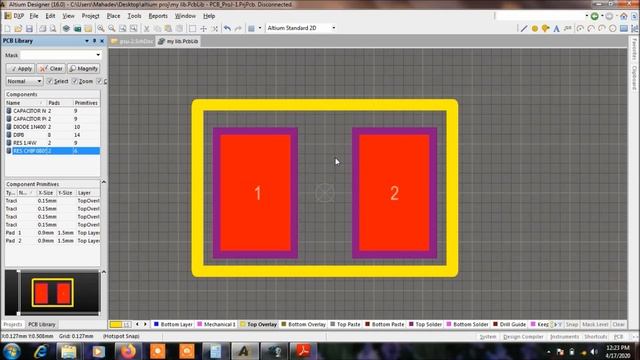
Task: Open the Altium Standard 2D view dropdown
Action: tap(333, 28)
